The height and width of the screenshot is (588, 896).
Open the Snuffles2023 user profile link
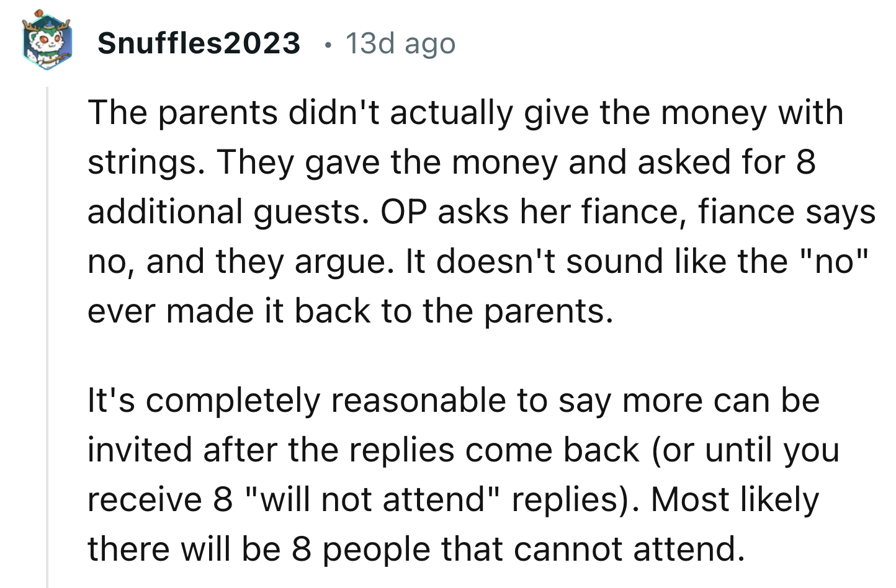(199, 43)
